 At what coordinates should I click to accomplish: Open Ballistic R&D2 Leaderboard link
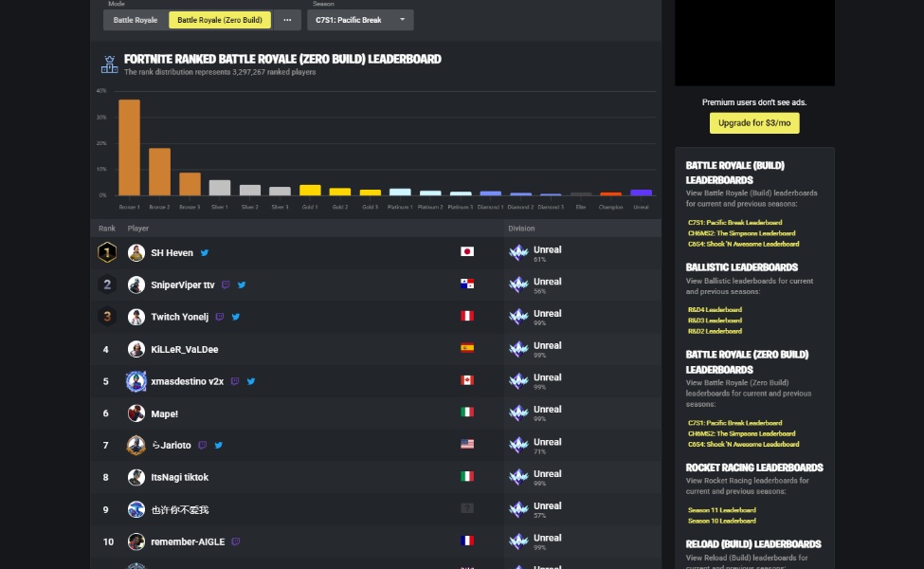[715, 331]
